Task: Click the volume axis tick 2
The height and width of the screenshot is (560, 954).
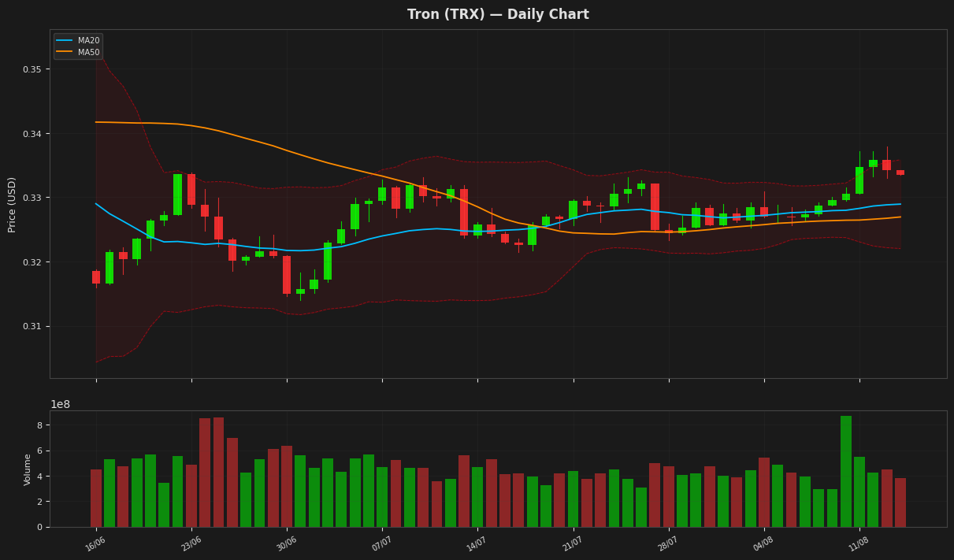Action: [39, 502]
